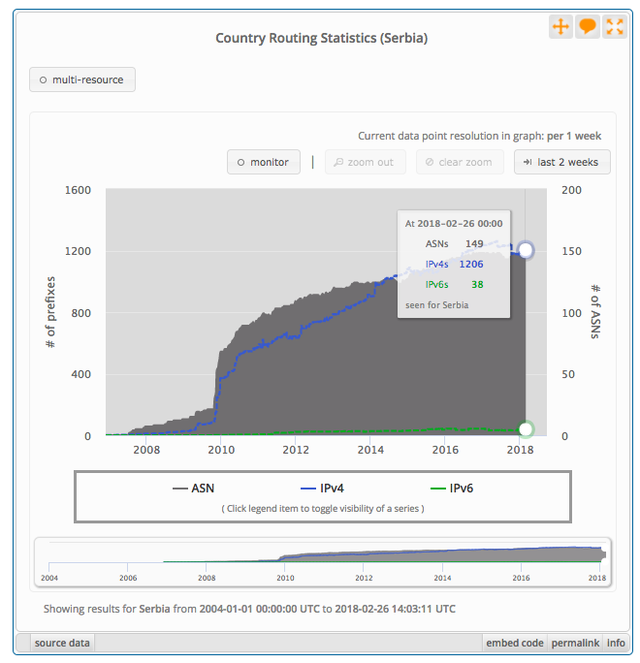Click the green-ringed IPv6 data point marker

525,429
